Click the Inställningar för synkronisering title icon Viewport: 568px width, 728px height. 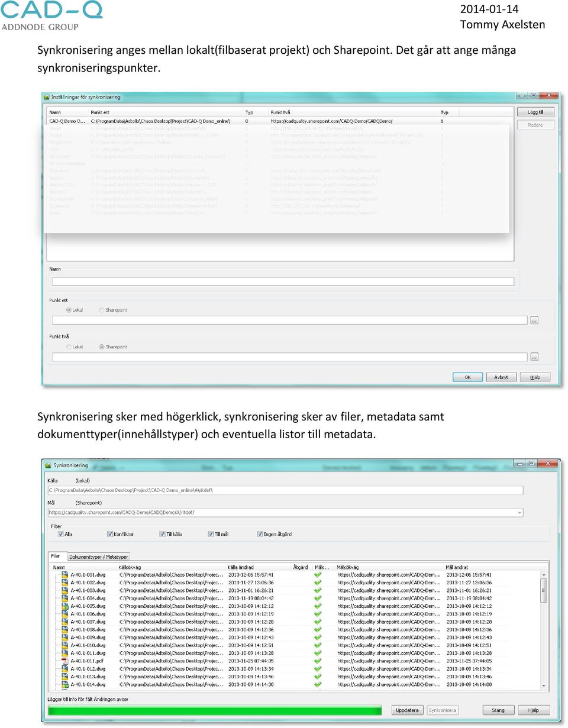coord(47,97)
